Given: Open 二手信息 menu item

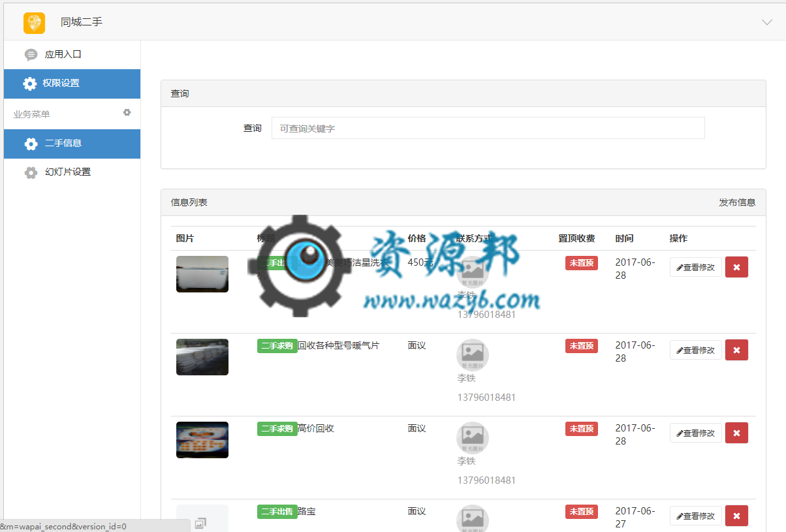Looking at the screenshot, I should 72,144.
